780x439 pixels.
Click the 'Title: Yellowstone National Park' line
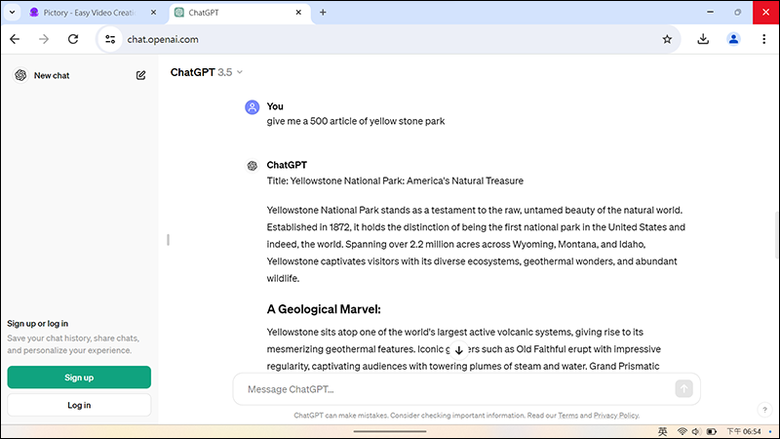click(395, 181)
